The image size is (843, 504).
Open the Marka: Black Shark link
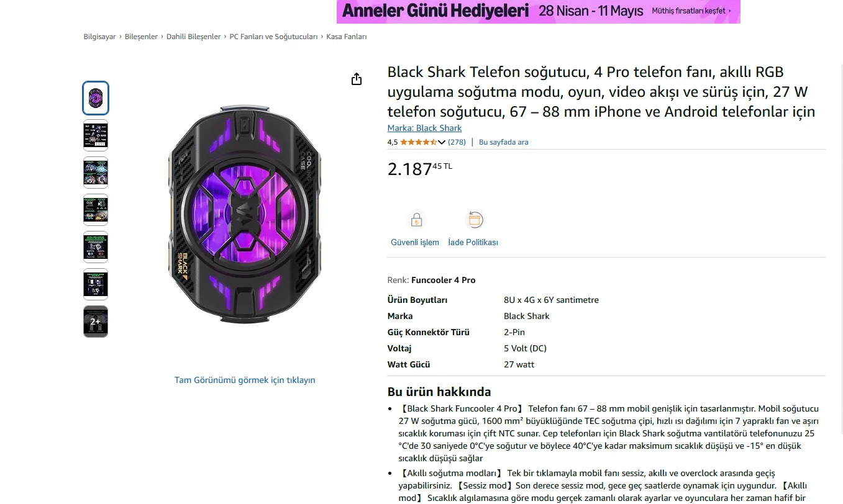click(x=424, y=128)
